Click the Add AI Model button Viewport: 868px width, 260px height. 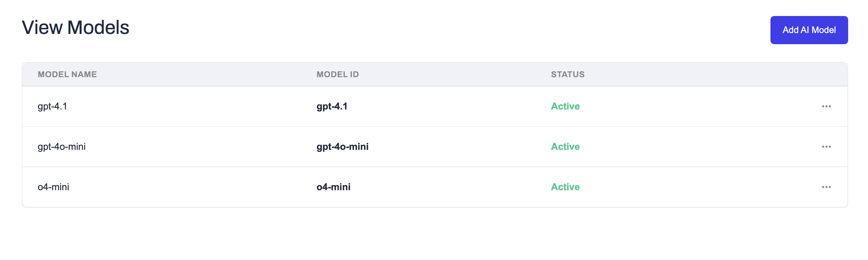(809, 30)
